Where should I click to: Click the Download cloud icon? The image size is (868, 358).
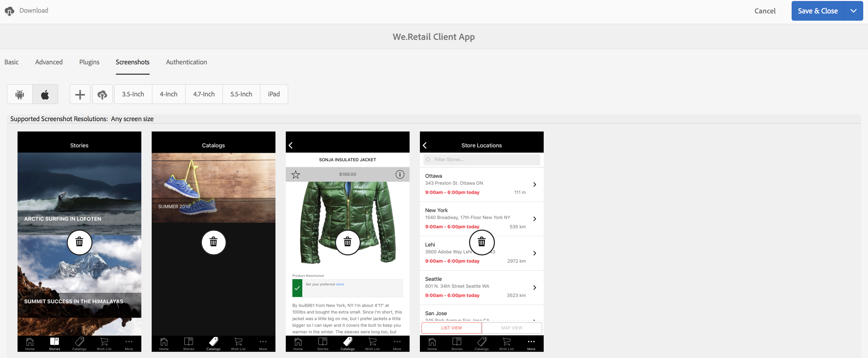[x=10, y=11]
